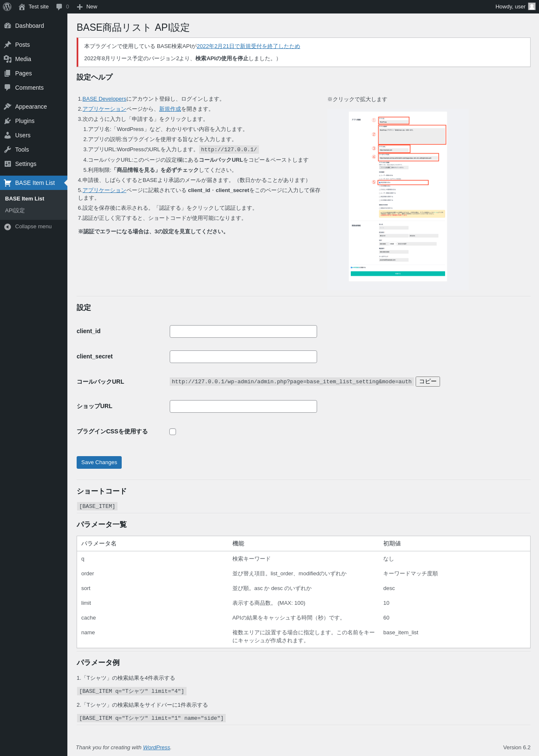Screen dimensions: 539x756
Task: Click the Users person icon
Action: pyautogui.click(x=8, y=135)
